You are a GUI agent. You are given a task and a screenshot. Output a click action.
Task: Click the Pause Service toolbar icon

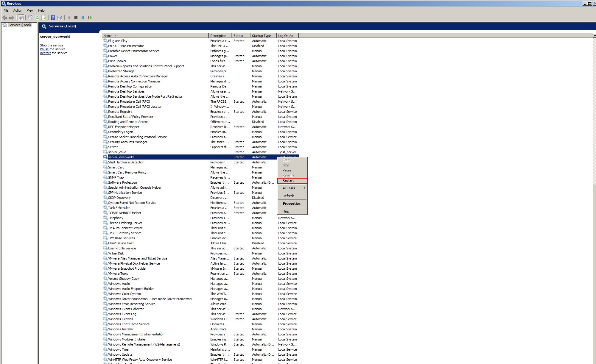(x=83, y=18)
